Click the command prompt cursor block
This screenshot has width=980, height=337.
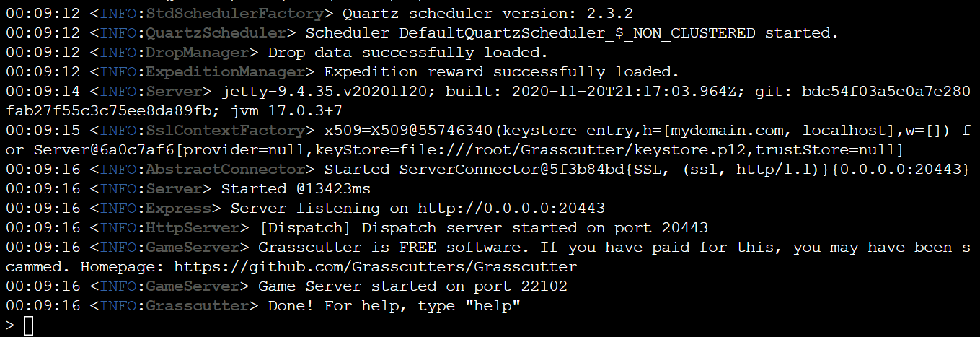28,326
